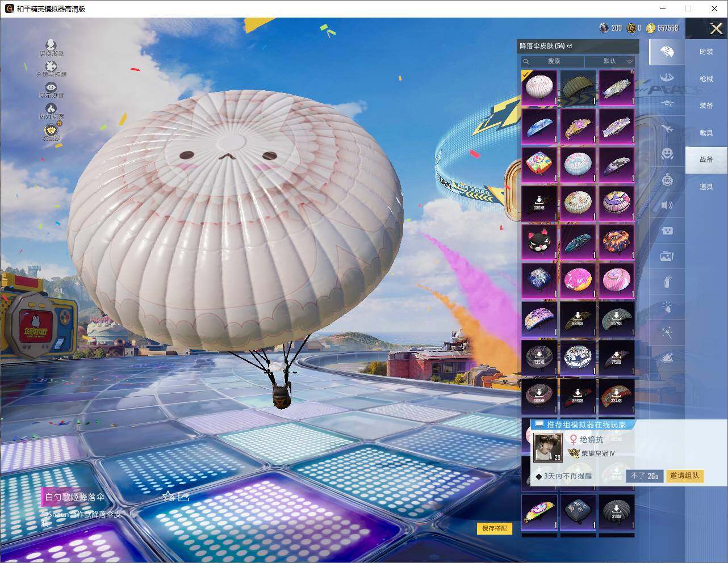Open the 分解与拆解 puzzle icon
This screenshot has width=728, height=563.
[x=51, y=66]
